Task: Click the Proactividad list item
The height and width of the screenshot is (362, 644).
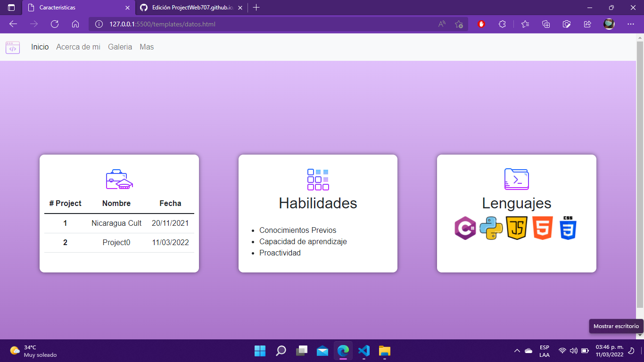Action: pyautogui.click(x=280, y=253)
